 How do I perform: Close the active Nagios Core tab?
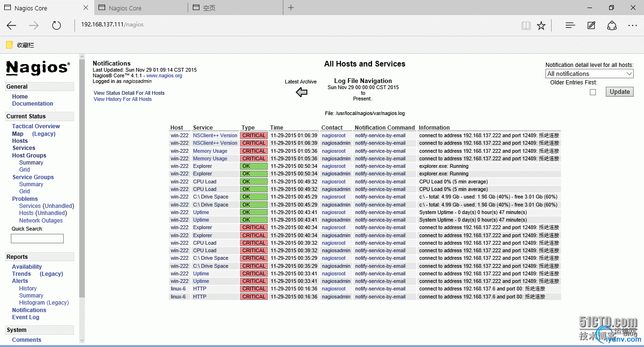coord(86,8)
